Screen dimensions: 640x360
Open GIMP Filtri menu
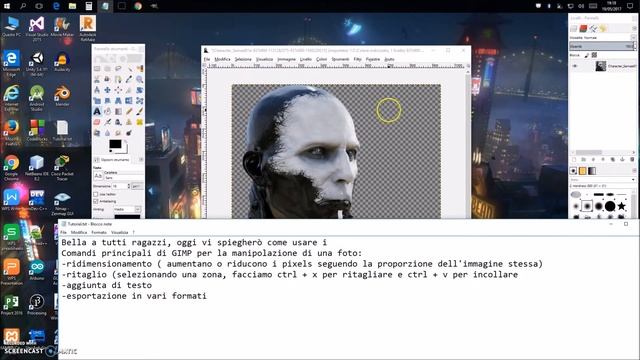358,59
